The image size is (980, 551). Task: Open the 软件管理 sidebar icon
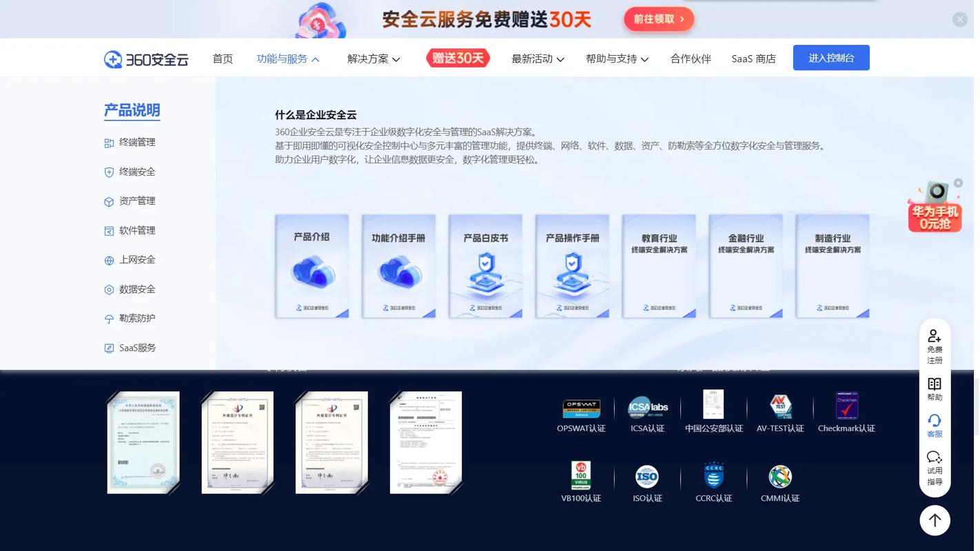click(x=109, y=231)
